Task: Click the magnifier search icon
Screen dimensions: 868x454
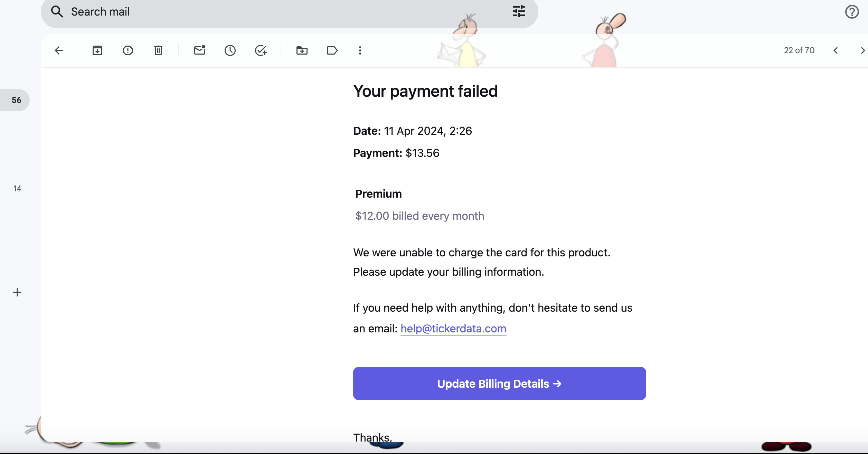Action: (57, 12)
